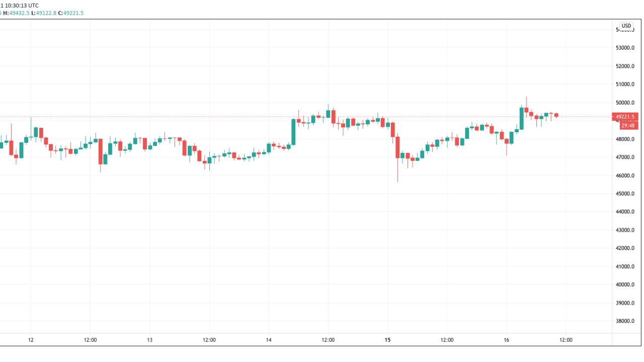Click the current price label 49221.5
The image size is (644, 362).
click(625, 117)
